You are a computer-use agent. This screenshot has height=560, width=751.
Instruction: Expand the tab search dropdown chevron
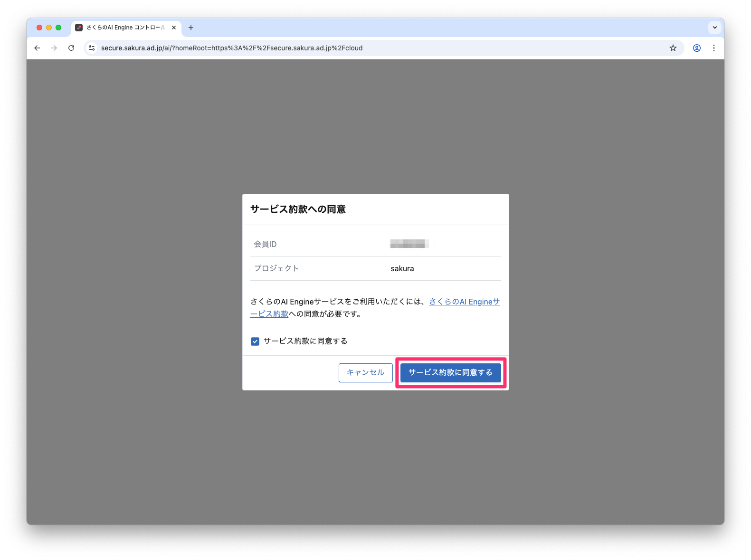pos(714,28)
